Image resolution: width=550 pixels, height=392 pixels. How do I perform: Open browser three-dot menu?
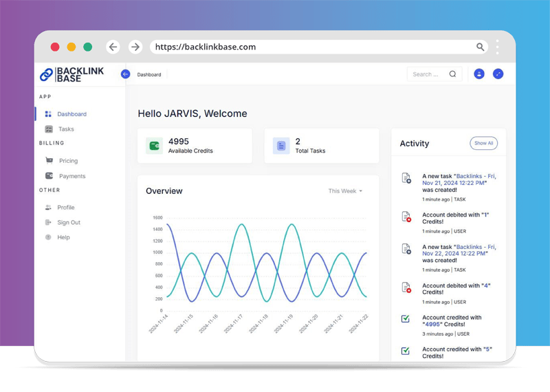pyautogui.click(x=497, y=47)
